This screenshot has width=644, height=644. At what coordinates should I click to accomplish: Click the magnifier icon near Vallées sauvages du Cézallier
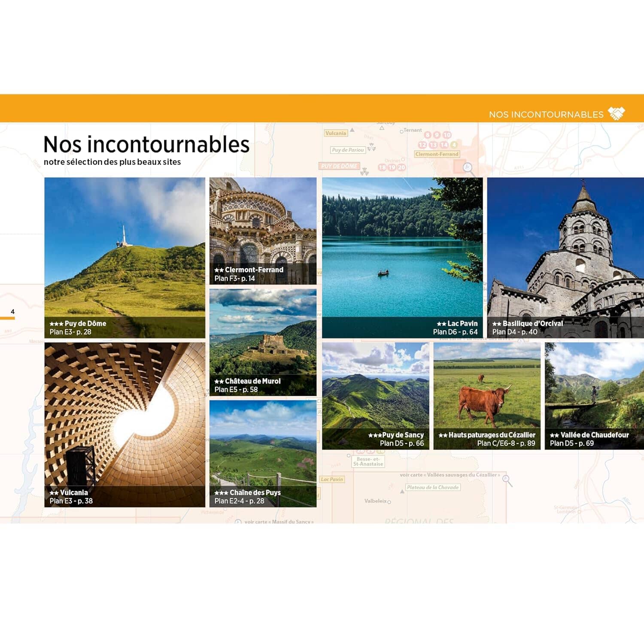[x=505, y=479]
